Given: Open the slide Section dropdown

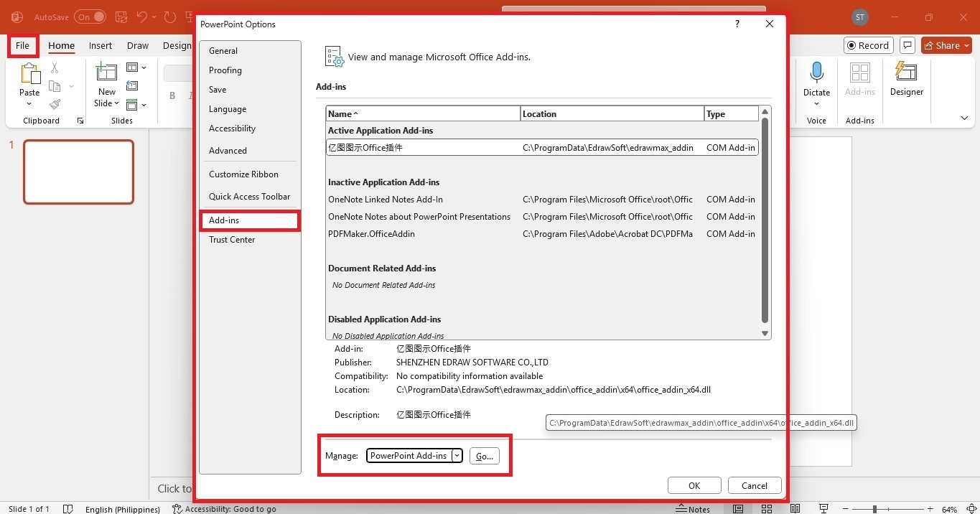Looking at the screenshot, I should 136,105.
